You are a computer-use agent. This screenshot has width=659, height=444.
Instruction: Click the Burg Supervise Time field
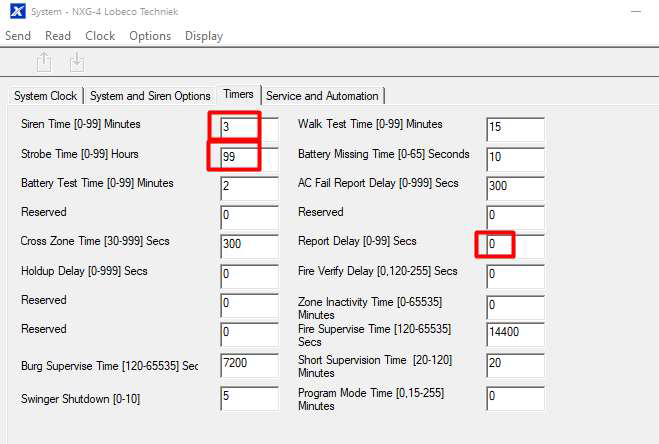(250, 365)
